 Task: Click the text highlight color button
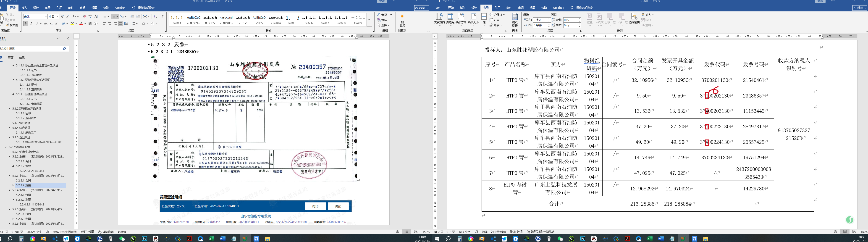(72, 24)
